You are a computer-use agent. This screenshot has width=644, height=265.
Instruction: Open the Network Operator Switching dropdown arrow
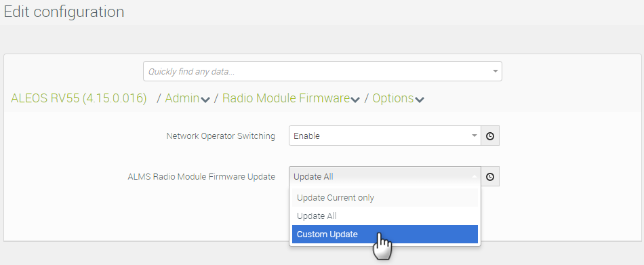pos(475,136)
